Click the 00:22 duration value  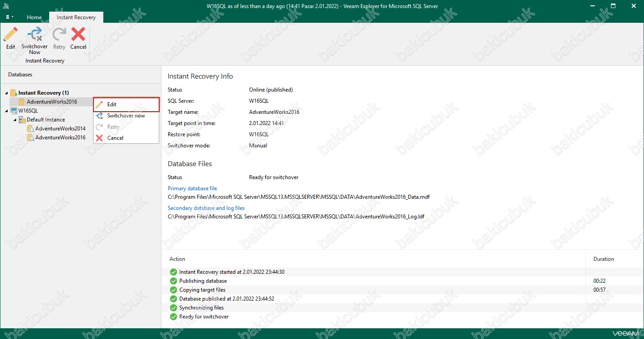[x=599, y=281]
